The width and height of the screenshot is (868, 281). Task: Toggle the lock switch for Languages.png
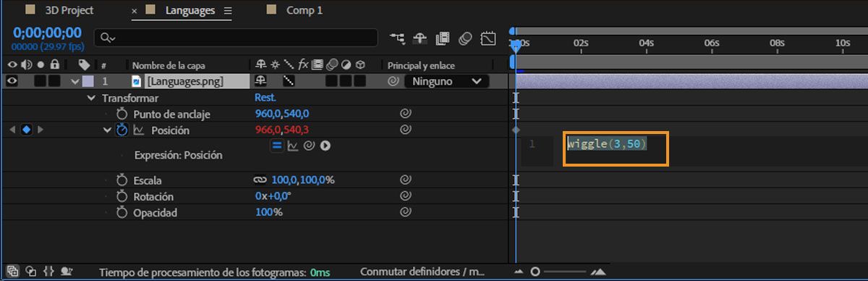54,81
